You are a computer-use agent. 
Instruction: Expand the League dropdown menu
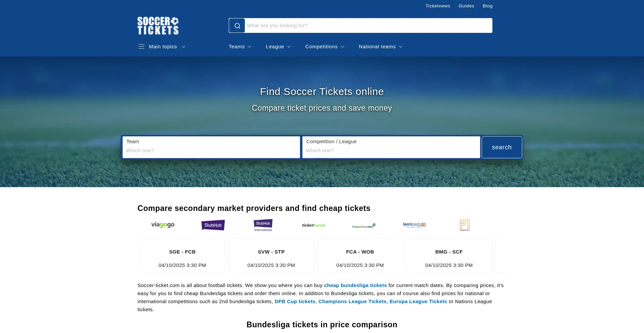point(278,47)
